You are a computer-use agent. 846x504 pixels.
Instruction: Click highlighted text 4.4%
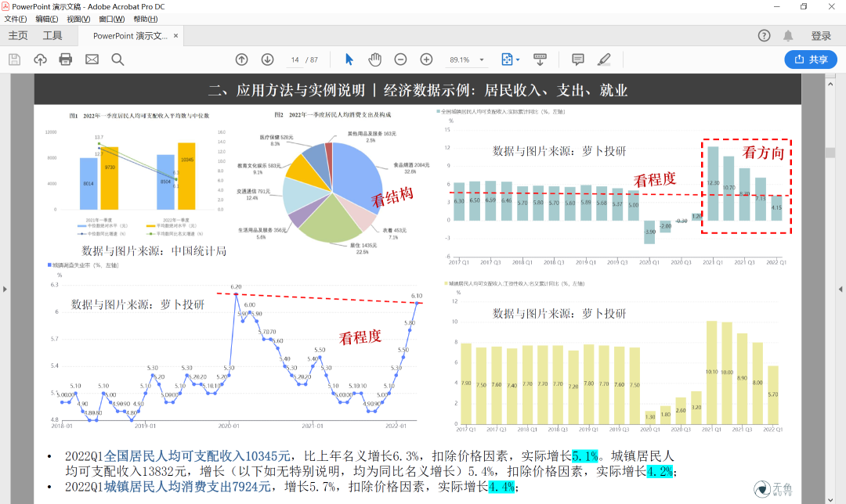coord(502,487)
